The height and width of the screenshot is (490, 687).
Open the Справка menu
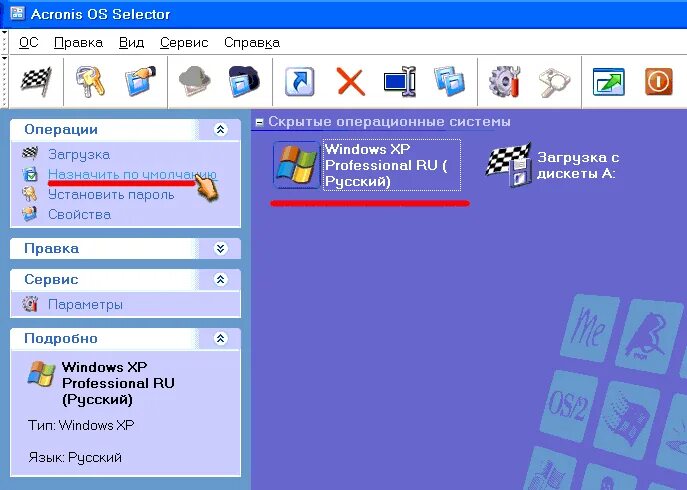pos(252,43)
